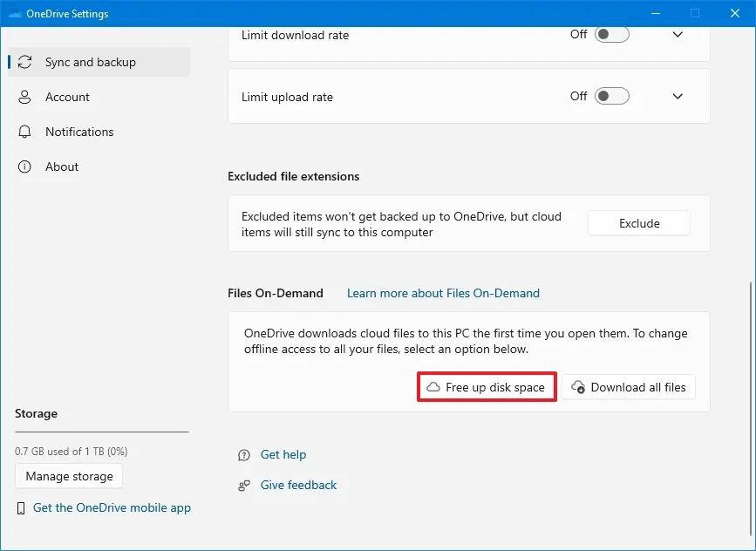This screenshot has height=551, width=756.
Task: Open the Notifications settings page
Action: click(79, 132)
